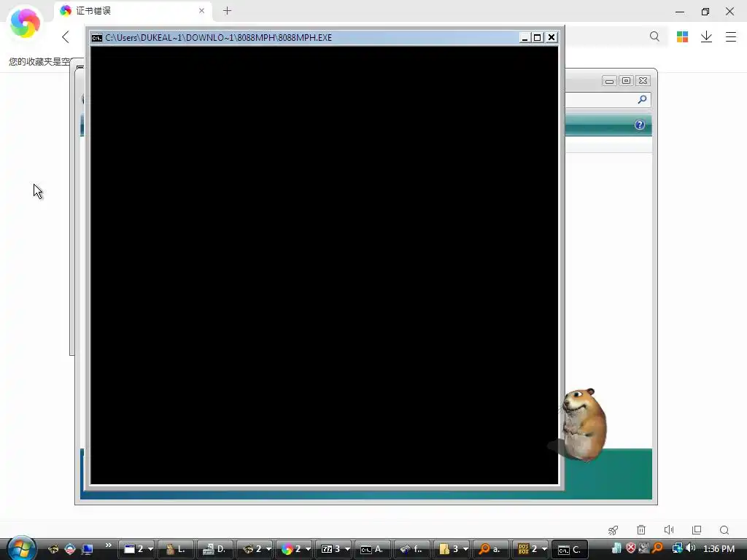Switch to the hamster 'L.' taskbar button
The image size is (747, 560).
pyautogui.click(x=175, y=549)
